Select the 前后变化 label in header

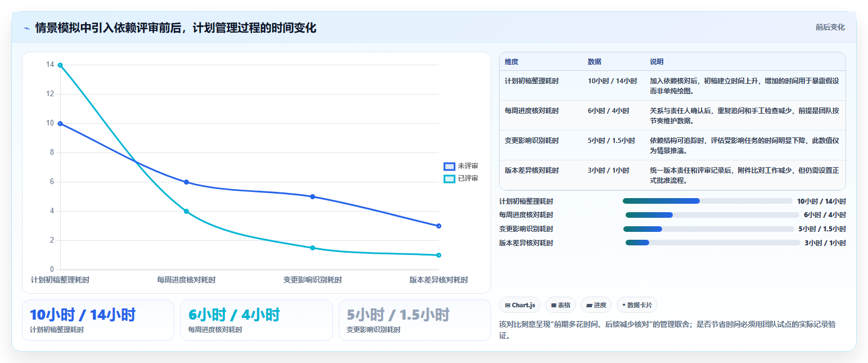pyautogui.click(x=830, y=27)
